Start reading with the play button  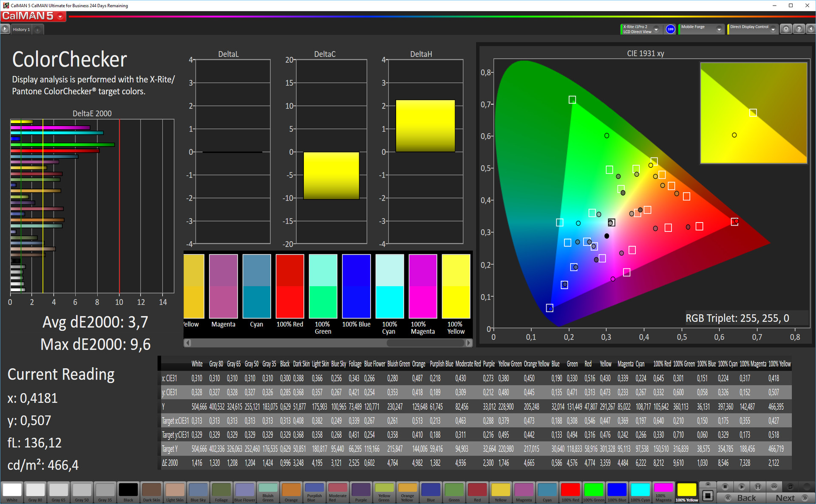point(742,487)
